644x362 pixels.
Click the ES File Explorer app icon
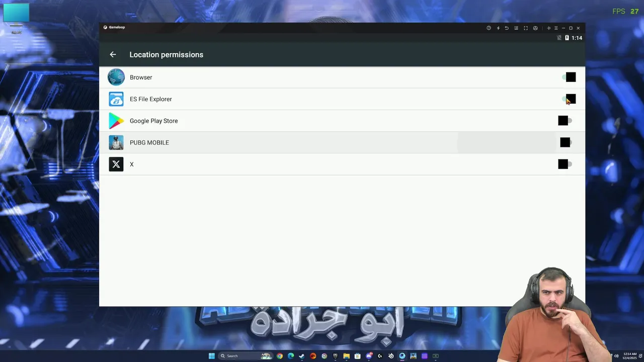tap(116, 99)
